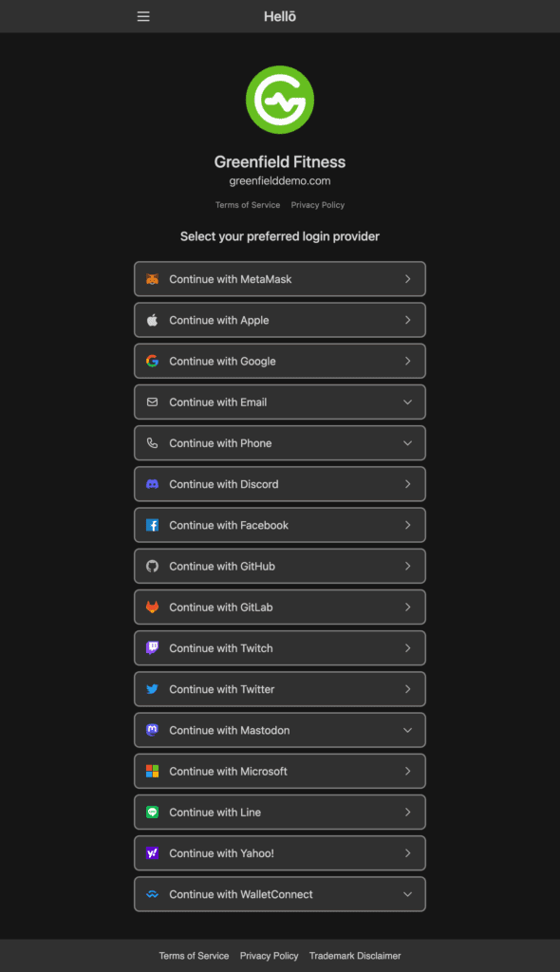Image resolution: width=560 pixels, height=972 pixels.
Task: Click the Microsoft four-square icon
Action: click(x=152, y=771)
